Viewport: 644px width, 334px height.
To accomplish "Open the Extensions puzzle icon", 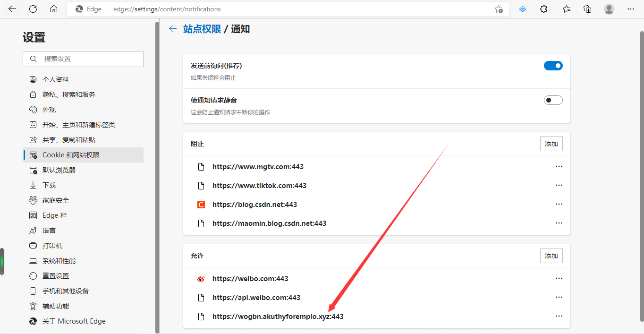I will point(543,9).
